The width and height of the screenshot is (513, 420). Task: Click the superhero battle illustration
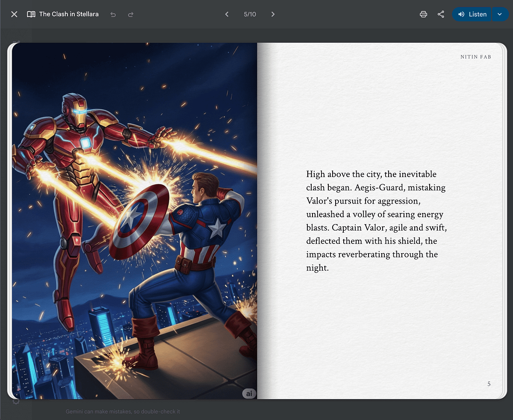pyautogui.click(x=134, y=221)
